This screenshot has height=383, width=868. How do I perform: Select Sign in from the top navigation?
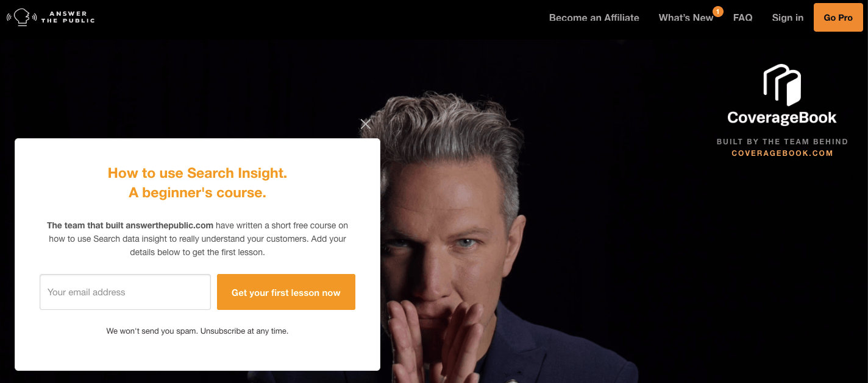point(788,18)
